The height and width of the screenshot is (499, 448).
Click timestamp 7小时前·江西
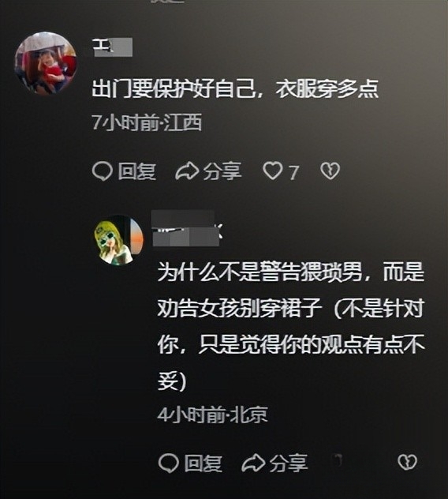[147, 122]
